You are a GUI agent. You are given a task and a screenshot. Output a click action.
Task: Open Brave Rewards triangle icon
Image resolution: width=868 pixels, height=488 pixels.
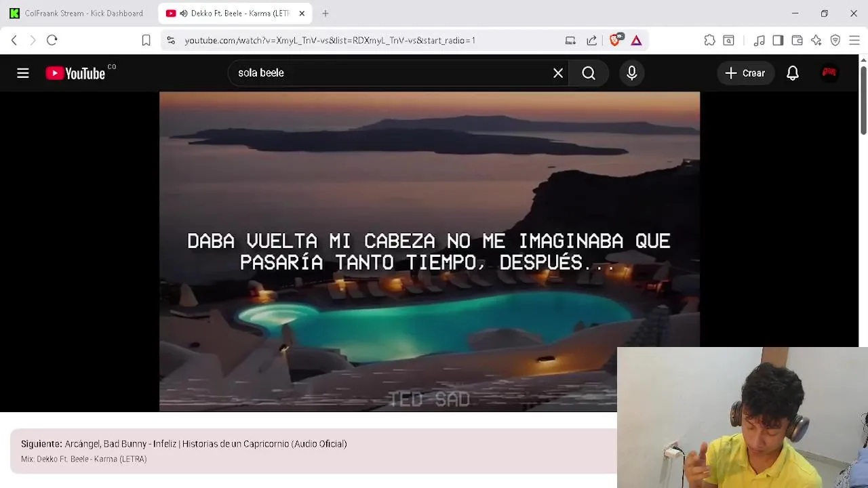coord(636,41)
